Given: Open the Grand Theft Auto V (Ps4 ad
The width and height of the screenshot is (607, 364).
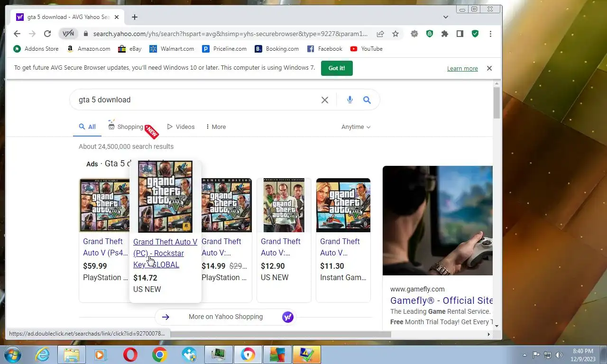Looking at the screenshot, I should click(104, 247).
